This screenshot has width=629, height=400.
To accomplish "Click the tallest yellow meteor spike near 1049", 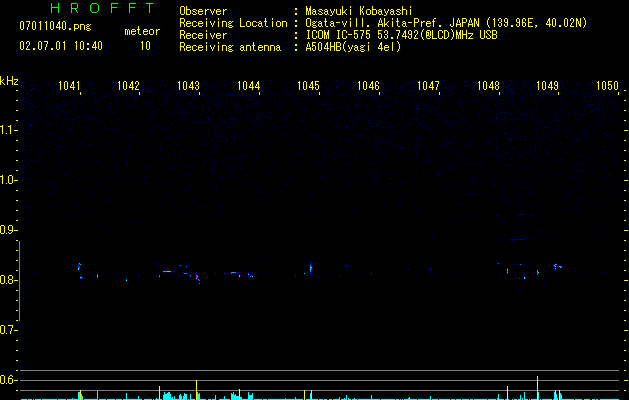I will pos(537,388).
